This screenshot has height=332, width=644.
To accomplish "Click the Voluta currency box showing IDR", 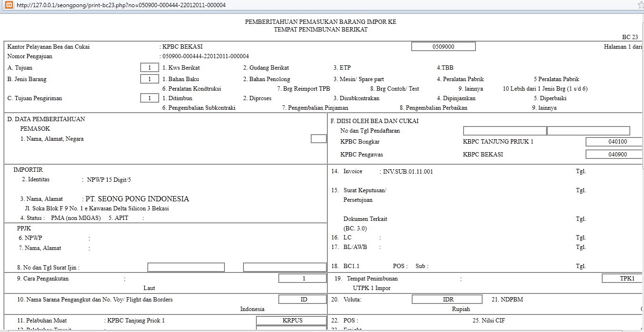I will (x=447, y=299).
